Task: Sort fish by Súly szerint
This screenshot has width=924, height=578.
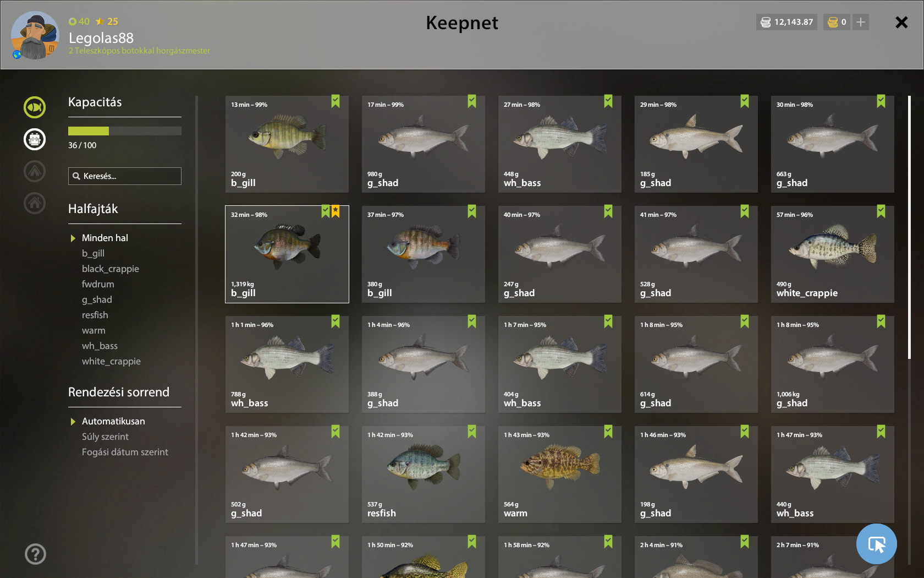Action: pyautogui.click(x=105, y=437)
